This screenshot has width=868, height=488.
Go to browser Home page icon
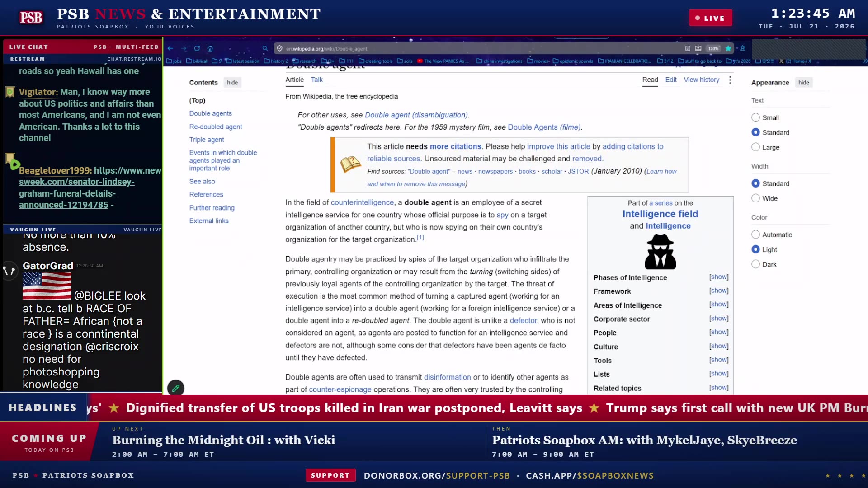[210, 48]
